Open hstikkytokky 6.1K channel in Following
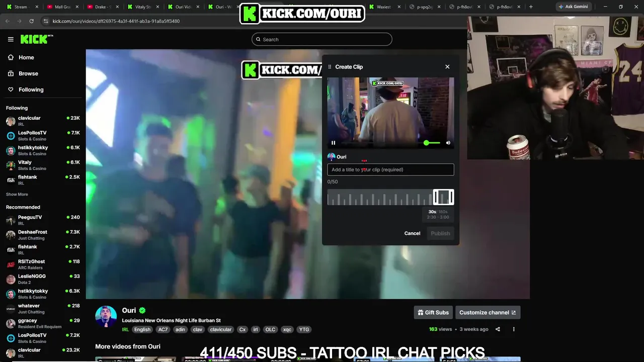 [x=43, y=150]
